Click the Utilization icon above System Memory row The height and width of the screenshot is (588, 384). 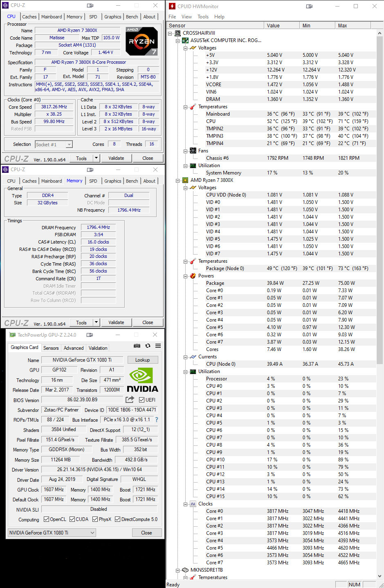(x=193, y=165)
